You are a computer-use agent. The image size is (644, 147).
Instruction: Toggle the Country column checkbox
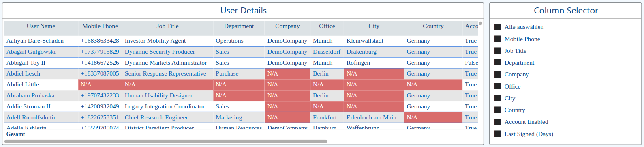(x=497, y=110)
